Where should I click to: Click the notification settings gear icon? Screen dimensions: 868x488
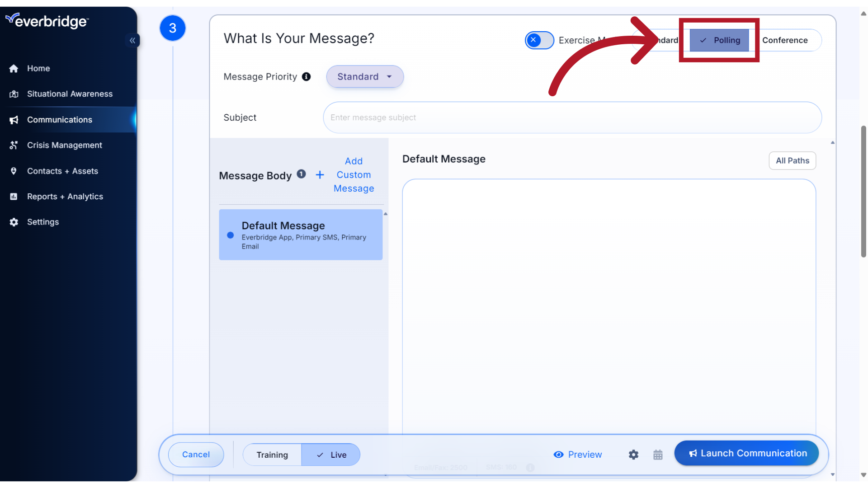pos(634,454)
